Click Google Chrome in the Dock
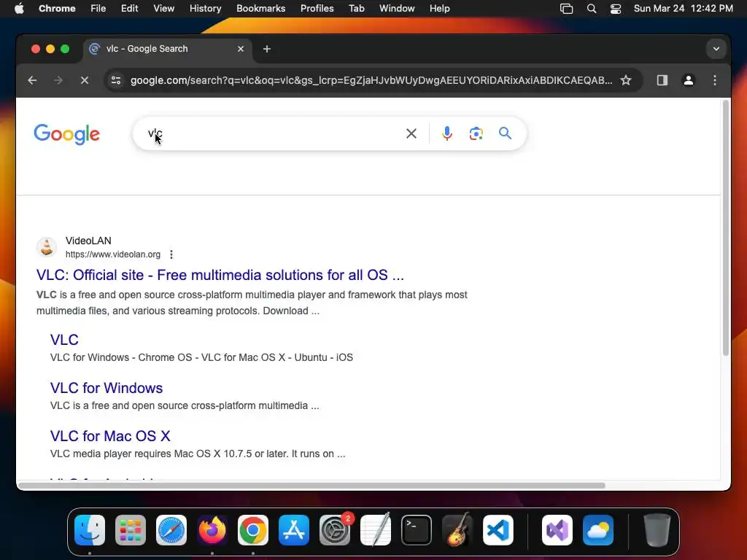The height and width of the screenshot is (560, 747). point(253,530)
